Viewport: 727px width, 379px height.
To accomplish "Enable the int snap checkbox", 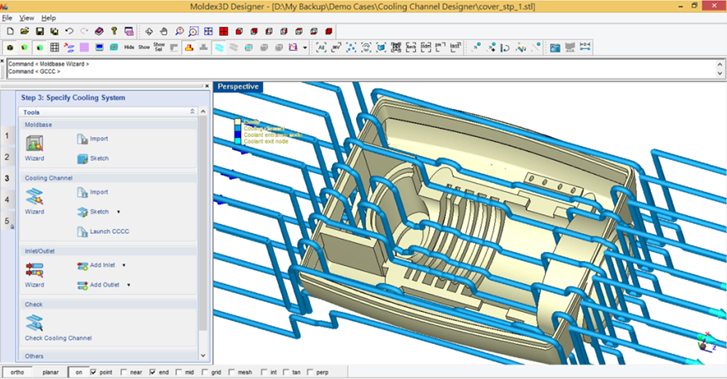I will [264, 372].
